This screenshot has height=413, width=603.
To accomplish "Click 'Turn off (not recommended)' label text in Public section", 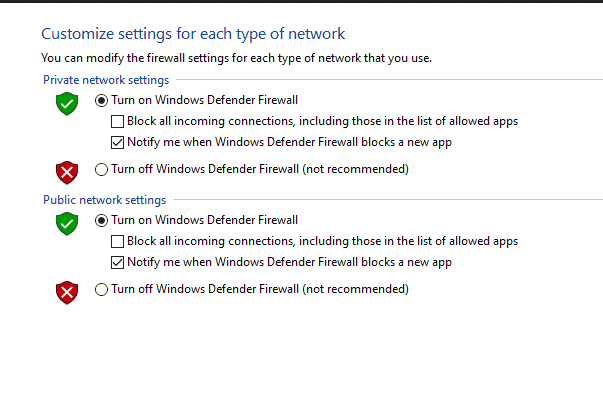I will 260,289.
